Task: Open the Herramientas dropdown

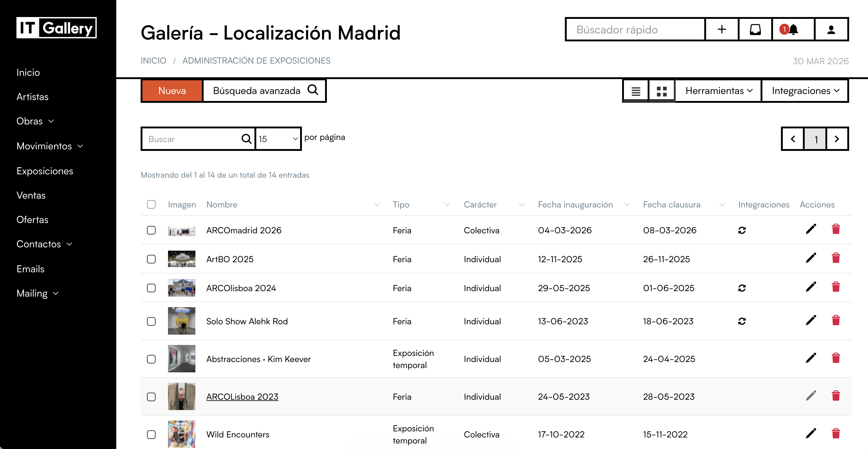Action: 718,91
